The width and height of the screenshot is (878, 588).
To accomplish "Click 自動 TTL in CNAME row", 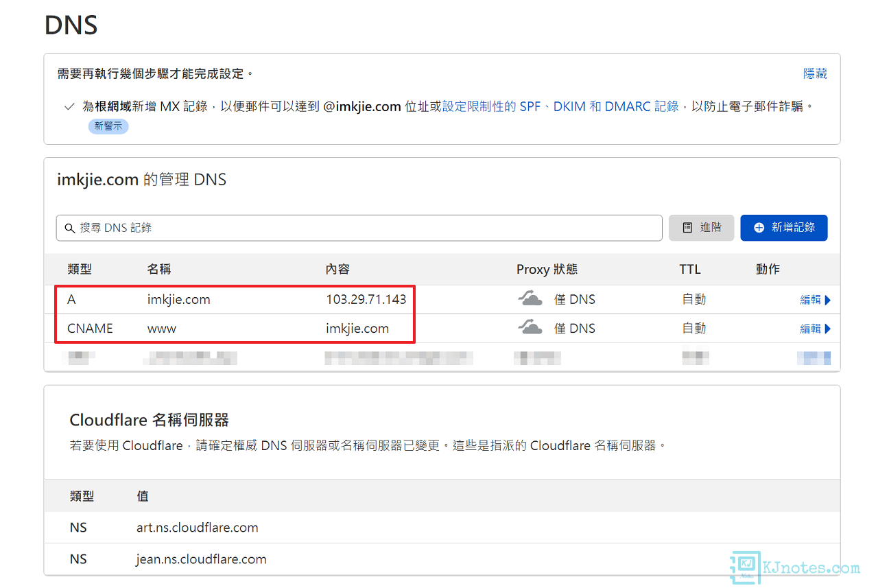I will (x=694, y=329).
